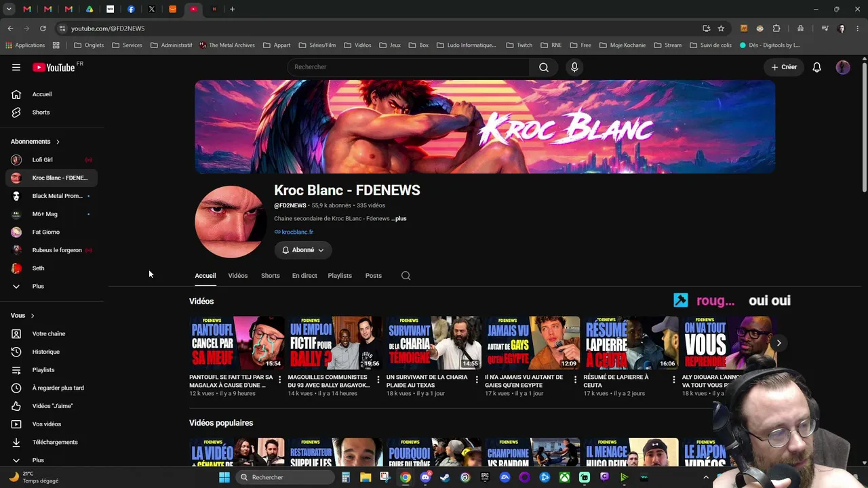Open the Onglets bookmarks folder
This screenshot has width=868, height=488.
(89, 45)
